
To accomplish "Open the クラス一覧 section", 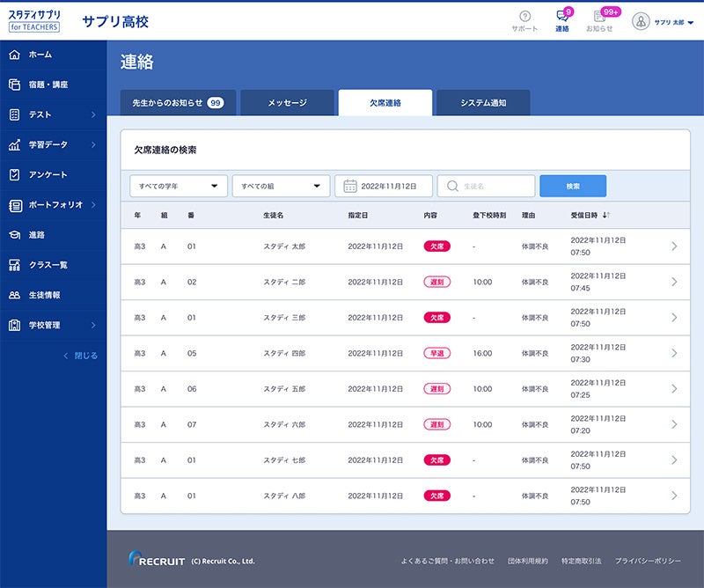I will 48,264.
